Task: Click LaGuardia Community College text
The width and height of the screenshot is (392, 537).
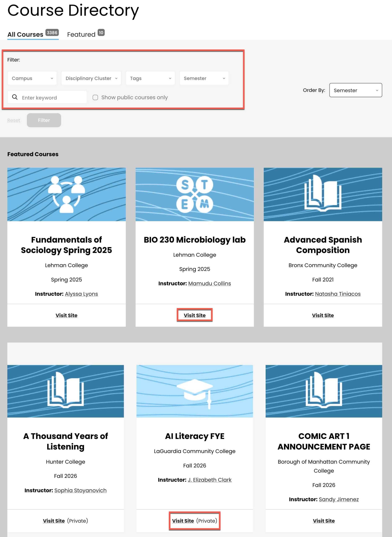Action: [195, 451]
